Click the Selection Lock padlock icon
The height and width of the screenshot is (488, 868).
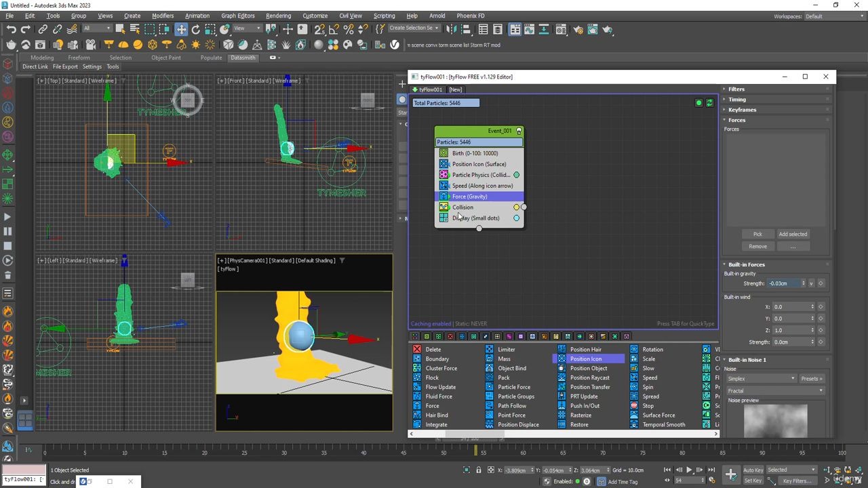pyautogui.click(x=479, y=470)
